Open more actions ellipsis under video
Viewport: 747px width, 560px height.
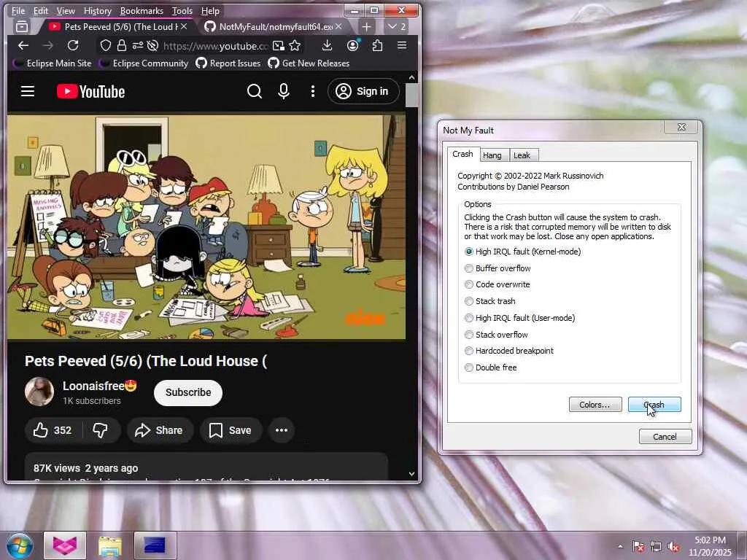(x=282, y=430)
